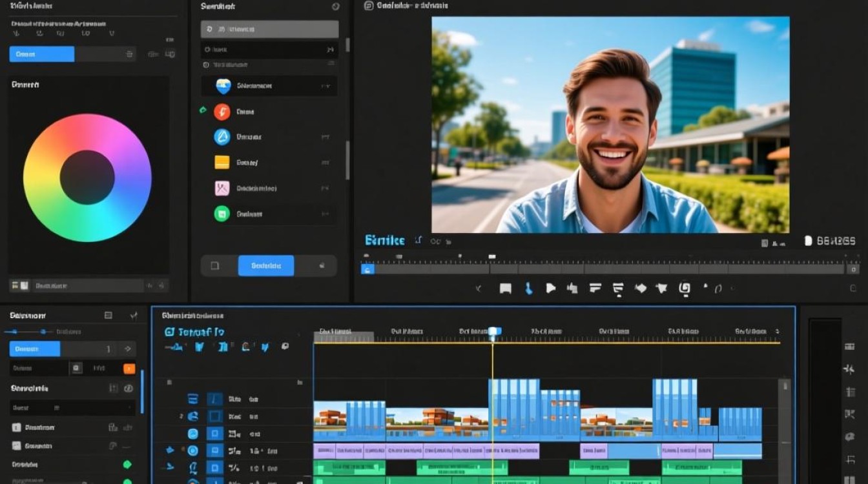Select the highlighted gray row atop the effects list
The width and height of the screenshot is (868, 484).
(269, 29)
